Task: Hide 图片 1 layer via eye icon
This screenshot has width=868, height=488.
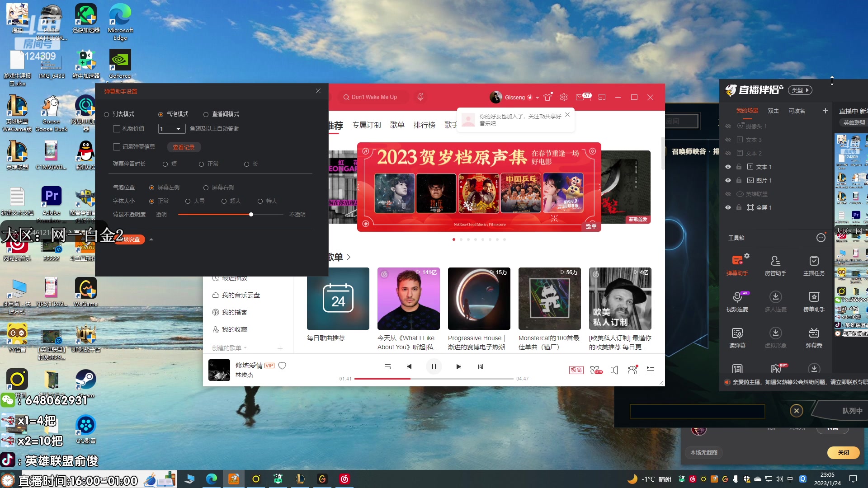Action: (728, 180)
